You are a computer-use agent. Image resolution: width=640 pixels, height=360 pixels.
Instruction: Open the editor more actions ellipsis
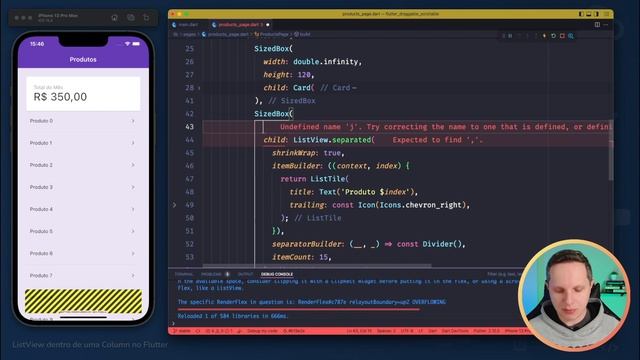tap(606, 25)
